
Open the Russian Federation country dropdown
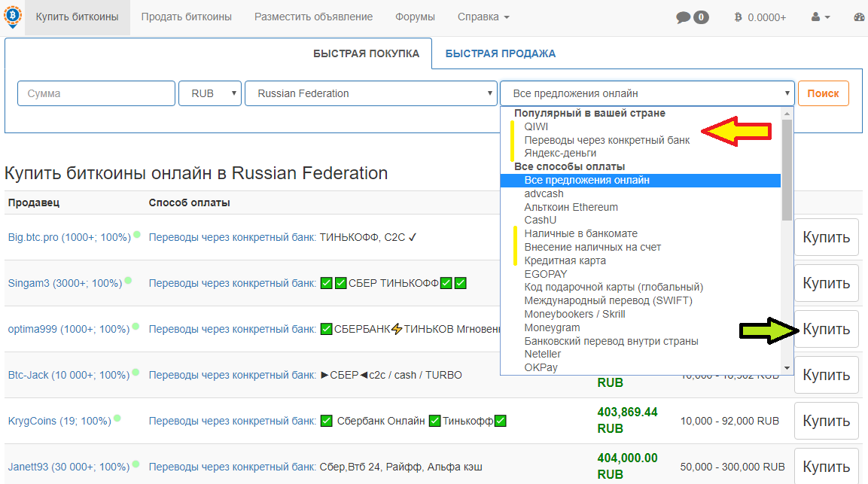(x=370, y=93)
